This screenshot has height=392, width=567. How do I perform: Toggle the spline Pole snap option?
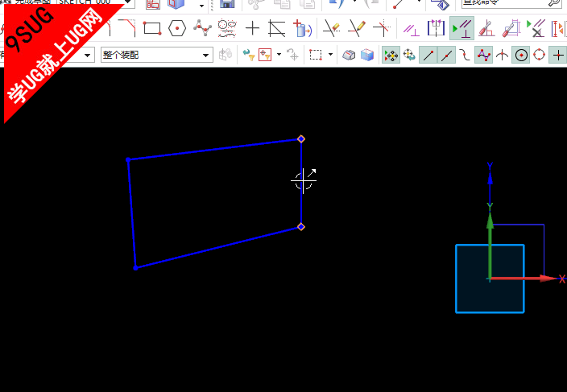pos(483,55)
